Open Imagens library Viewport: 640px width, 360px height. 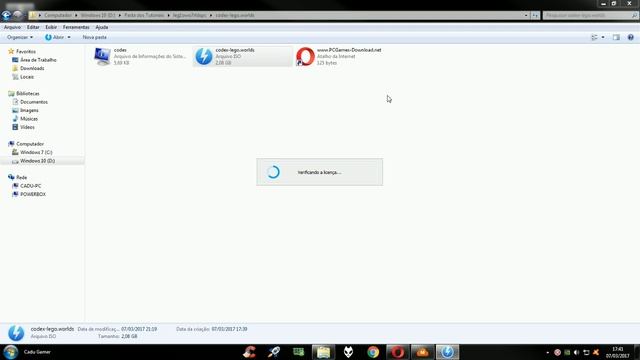(x=29, y=110)
